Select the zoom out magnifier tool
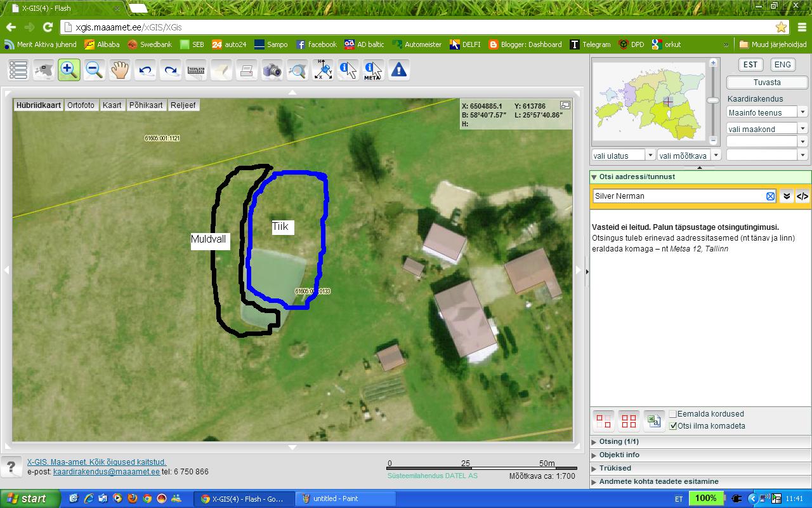This screenshot has height=508, width=812. (95, 70)
